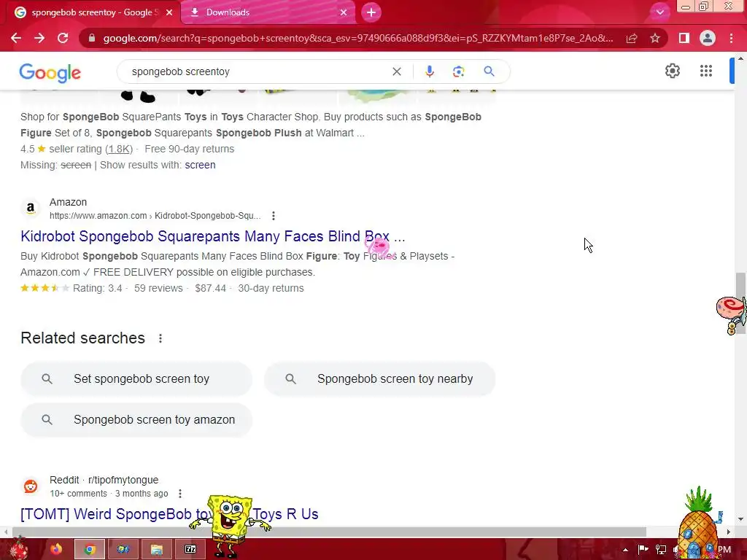Open the Chrome side panel
Image resolution: width=747 pixels, height=560 pixels.
coord(684,38)
